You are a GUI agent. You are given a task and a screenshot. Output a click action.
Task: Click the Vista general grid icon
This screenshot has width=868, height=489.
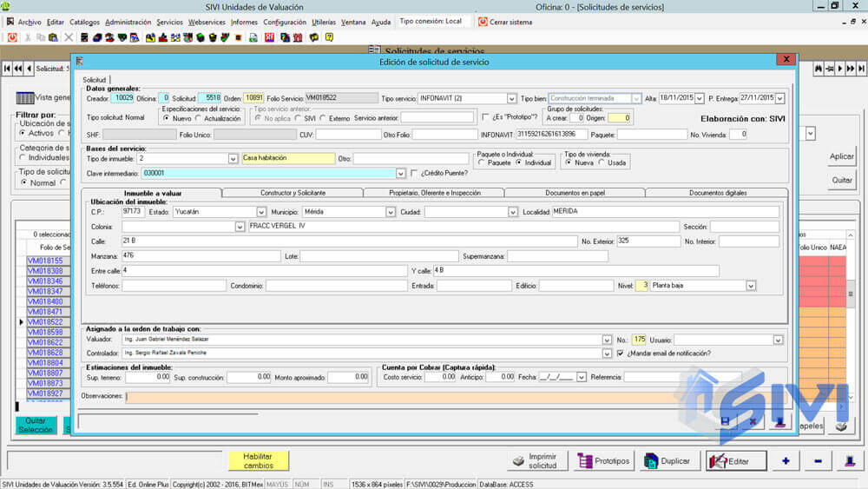point(25,98)
